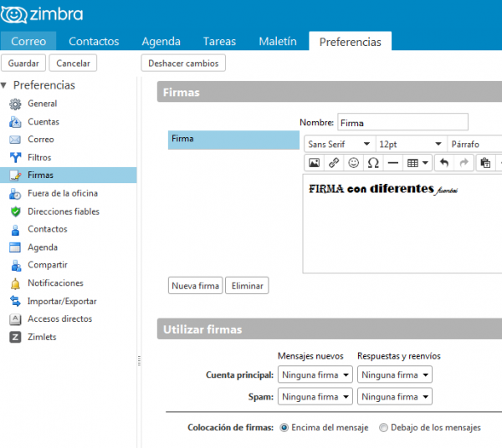This screenshot has height=448, width=502.
Task: Click into the signature text editor
Action: tap(402, 224)
